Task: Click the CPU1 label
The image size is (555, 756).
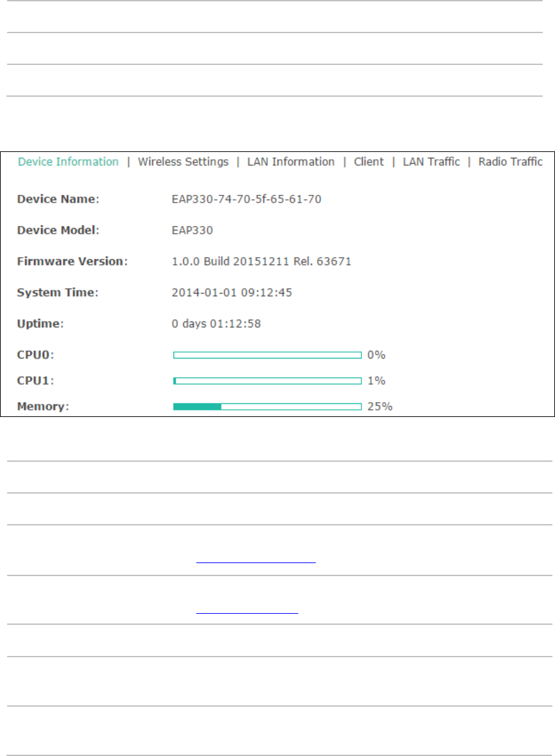Action: pos(35,381)
